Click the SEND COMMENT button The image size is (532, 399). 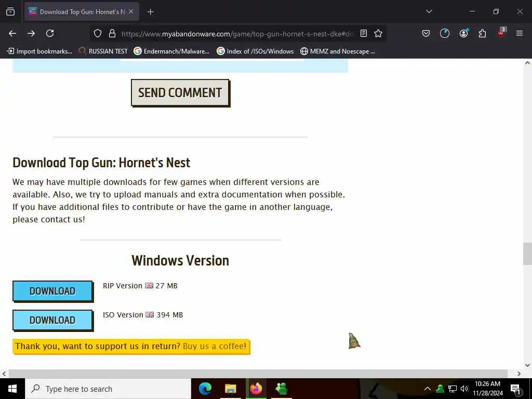180,92
